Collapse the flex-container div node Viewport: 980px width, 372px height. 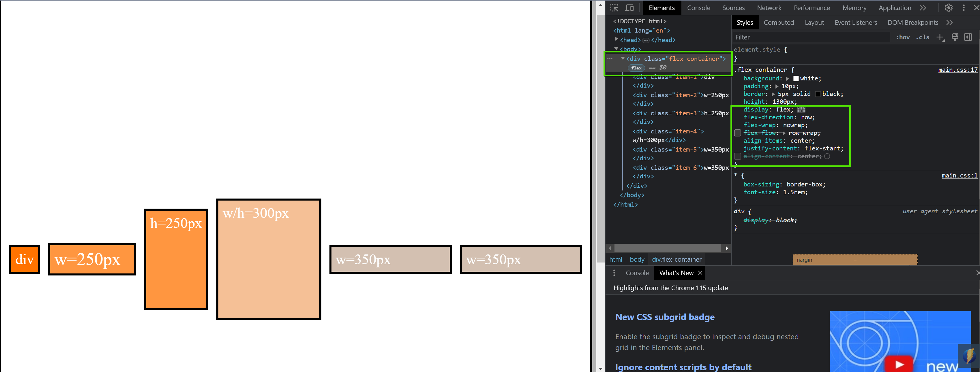click(623, 58)
